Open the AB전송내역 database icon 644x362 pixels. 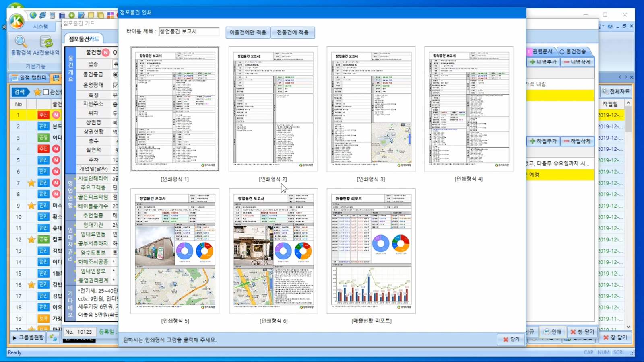click(x=46, y=42)
